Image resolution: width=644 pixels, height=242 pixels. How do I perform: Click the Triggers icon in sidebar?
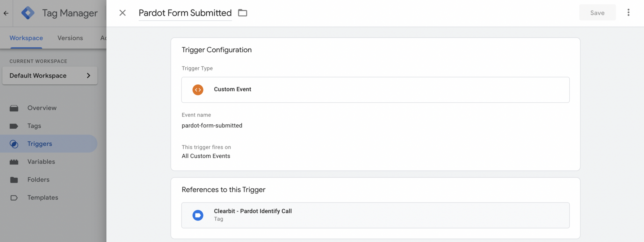pos(14,144)
